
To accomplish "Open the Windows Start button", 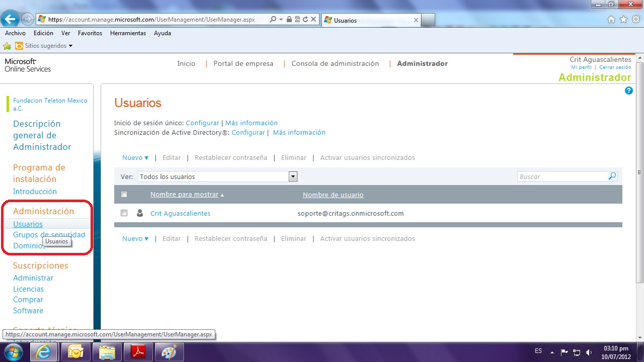I will coord(14,352).
